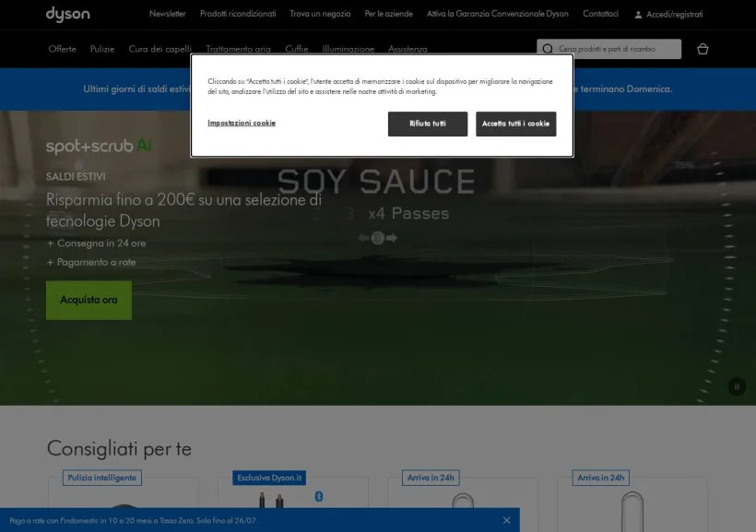Click Consegna in 24 ore text
The height and width of the screenshot is (532, 756).
[x=97, y=243]
